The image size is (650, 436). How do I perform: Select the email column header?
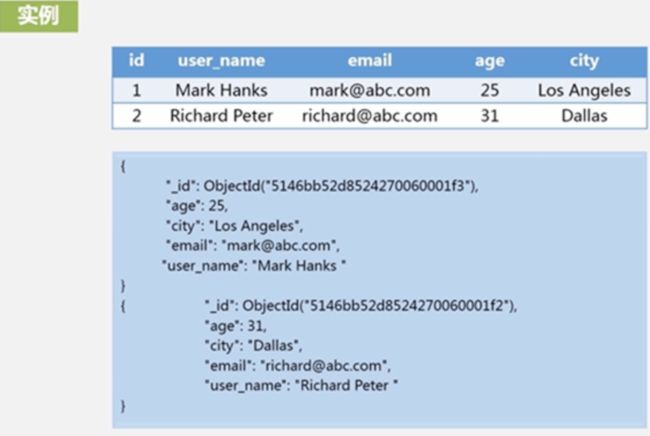pos(370,61)
